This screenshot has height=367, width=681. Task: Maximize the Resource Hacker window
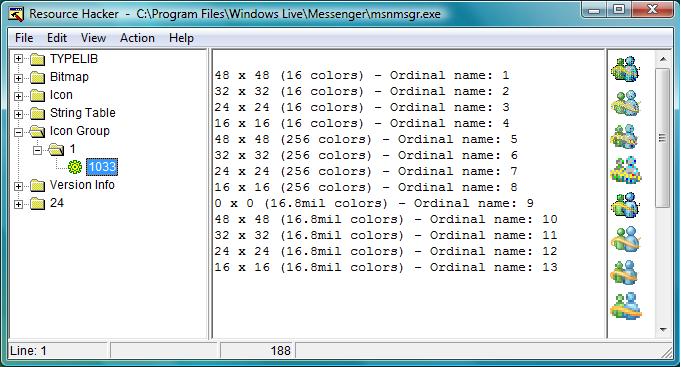click(619, 10)
